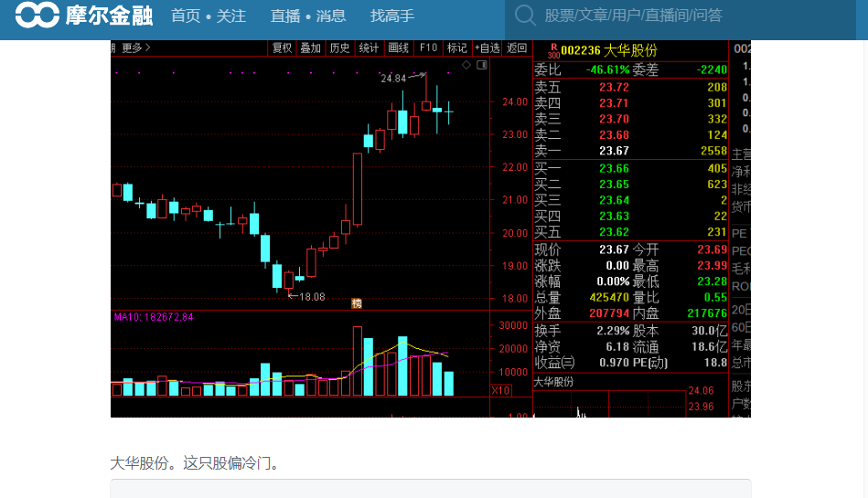This screenshot has width=868, height=498.
Task: Click the 最高 value 23.99
Action: pyautogui.click(x=712, y=266)
